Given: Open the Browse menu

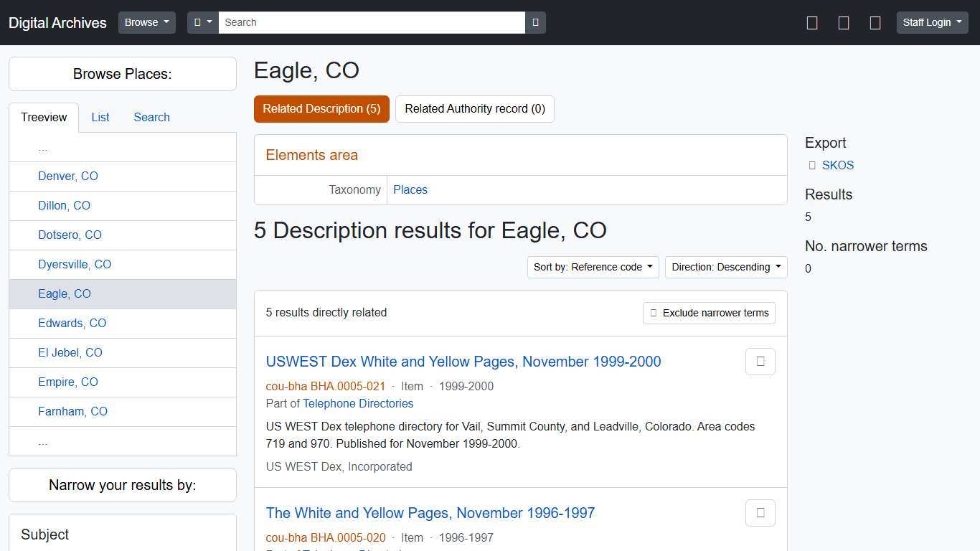Looking at the screenshot, I should tap(146, 22).
